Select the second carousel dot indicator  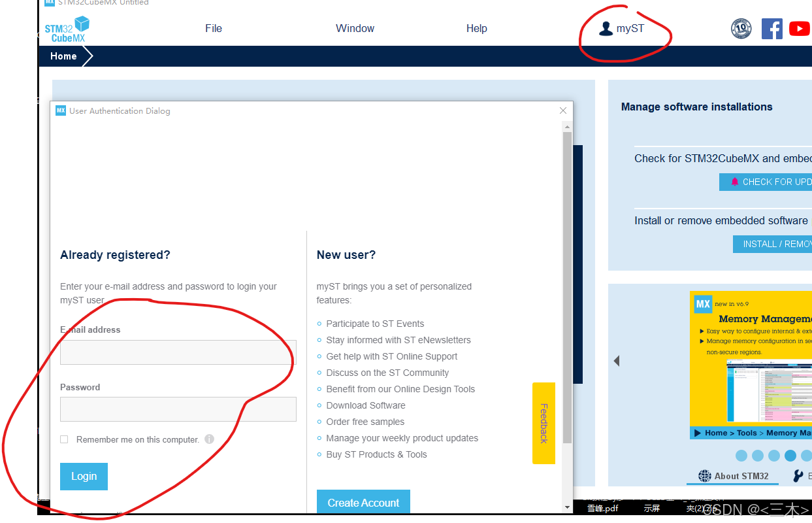click(758, 456)
